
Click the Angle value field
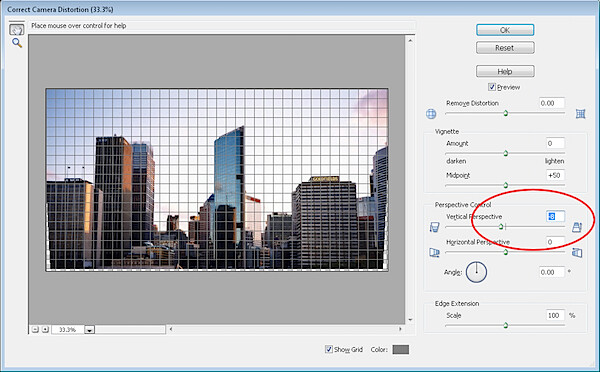point(552,272)
